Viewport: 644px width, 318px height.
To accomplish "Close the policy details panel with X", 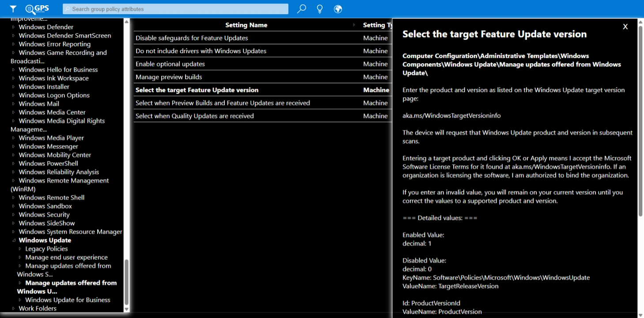I will 625,27.
